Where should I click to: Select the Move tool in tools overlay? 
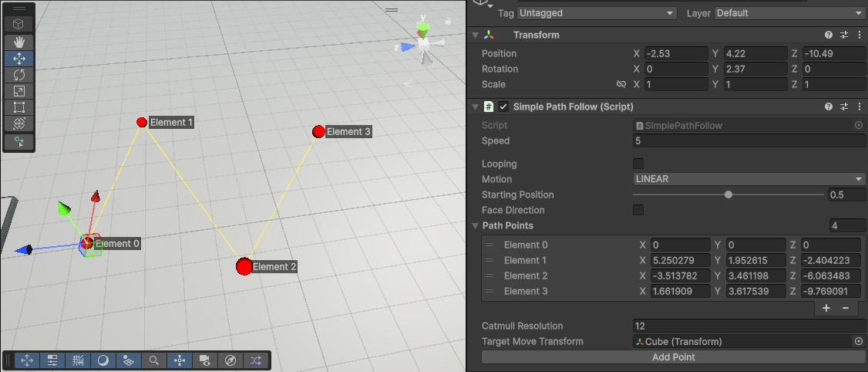coord(19,59)
